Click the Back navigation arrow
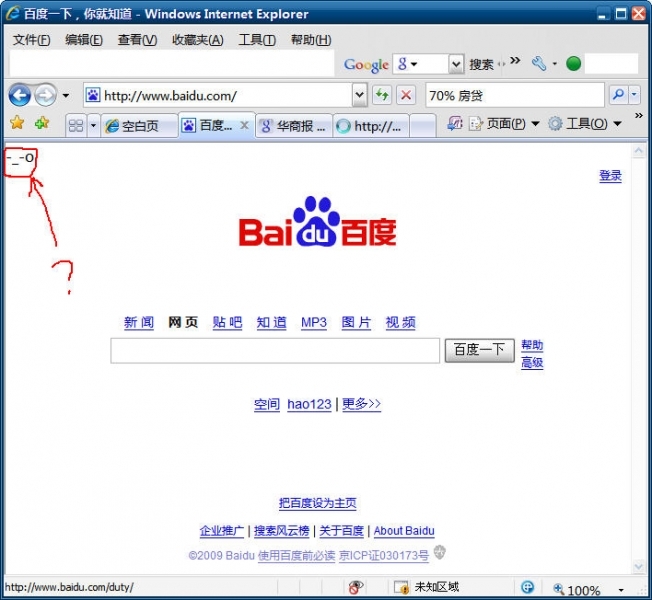The width and height of the screenshot is (652, 600). [19, 95]
